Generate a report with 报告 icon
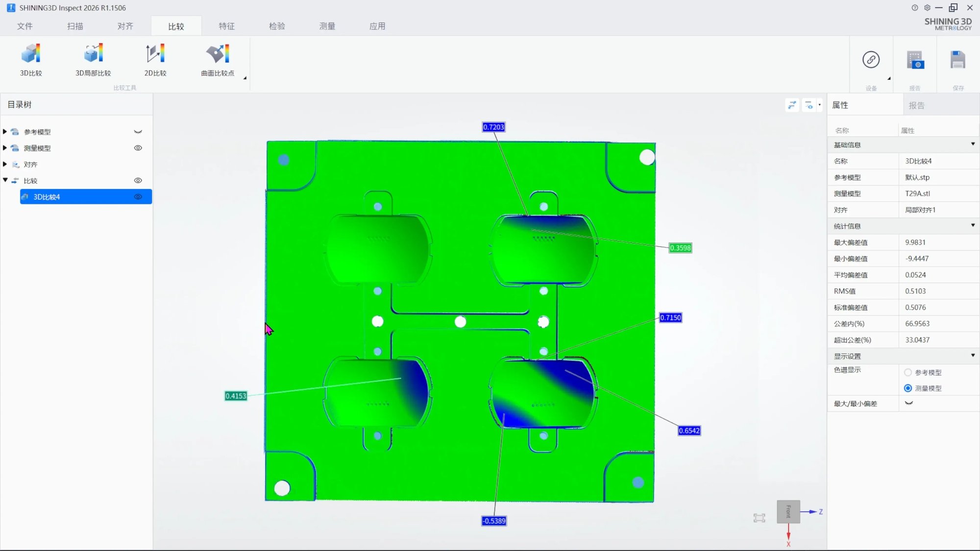 point(915,60)
